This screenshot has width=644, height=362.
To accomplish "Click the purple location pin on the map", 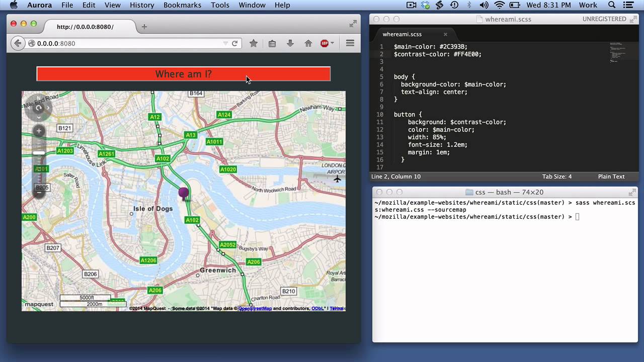I will [x=184, y=193].
